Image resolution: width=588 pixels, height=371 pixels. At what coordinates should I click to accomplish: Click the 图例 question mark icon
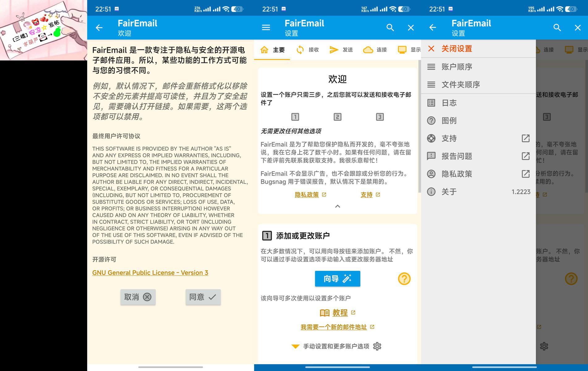click(431, 121)
